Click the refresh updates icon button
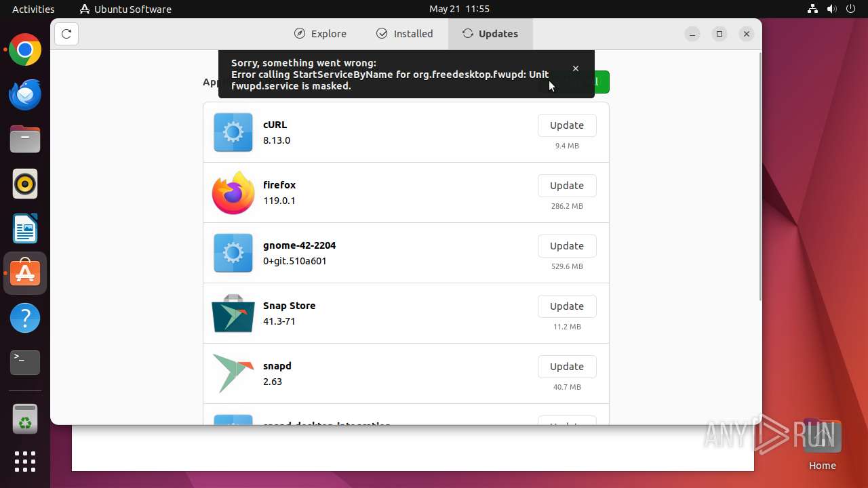Image resolution: width=868 pixels, height=488 pixels. click(x=66, y=34)
